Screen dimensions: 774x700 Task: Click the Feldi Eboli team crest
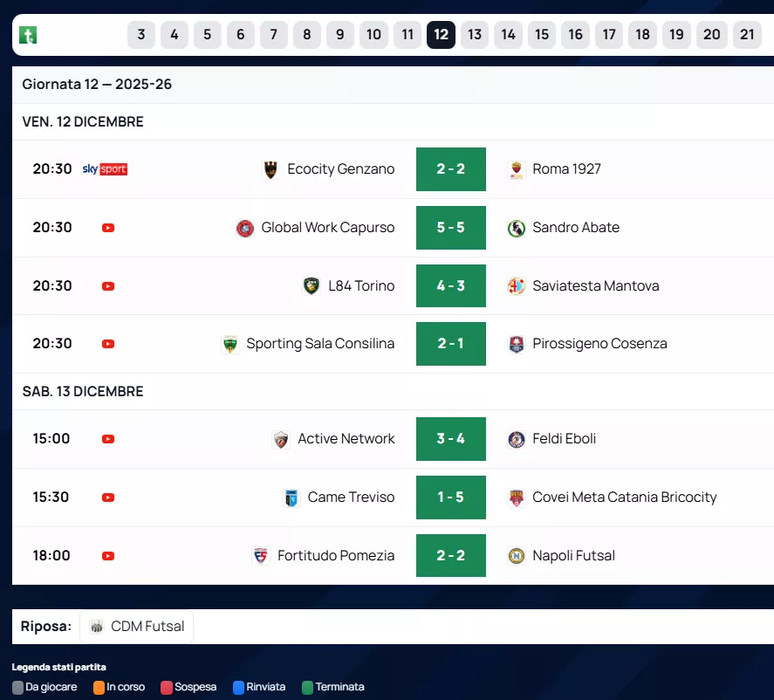(517, 439)
